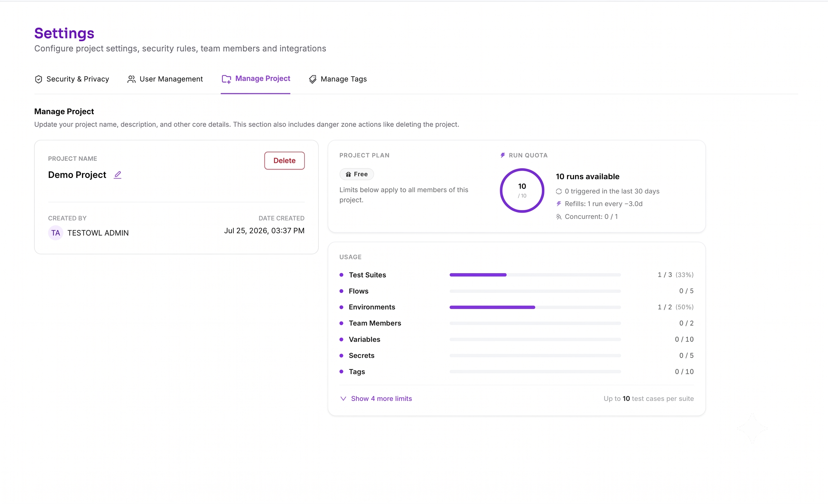828x504 pixels.
Task: Click the users icon for User Management
Action: [131, 79]
